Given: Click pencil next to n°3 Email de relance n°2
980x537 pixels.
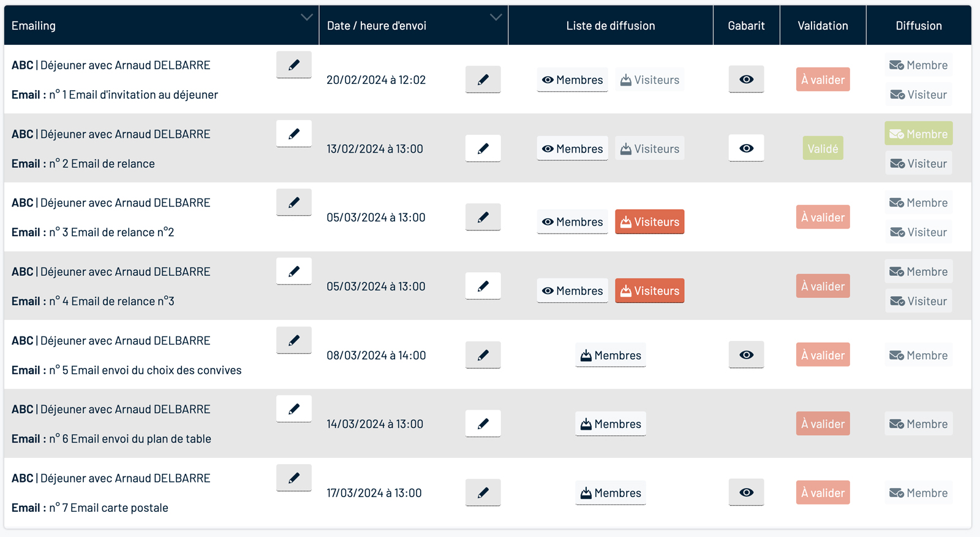Looking at the screenshot, I should tap(294, 202).
